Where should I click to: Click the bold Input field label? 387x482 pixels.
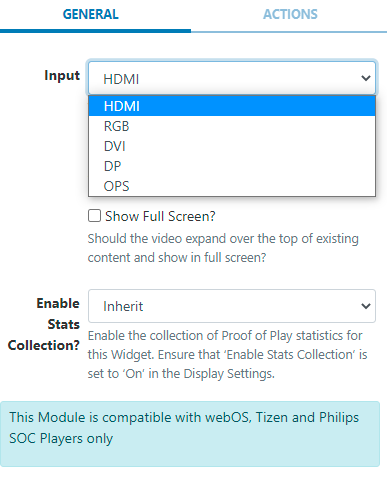pos(62,75)
